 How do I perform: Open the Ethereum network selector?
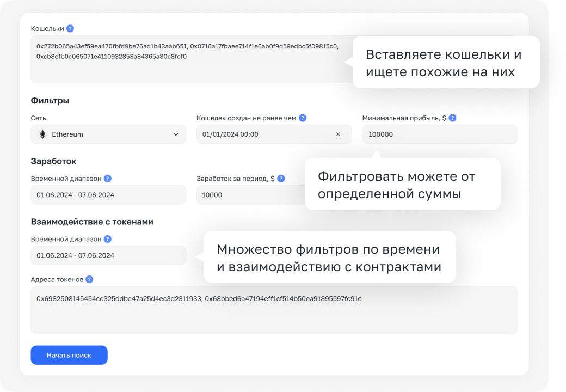(108, 134)
